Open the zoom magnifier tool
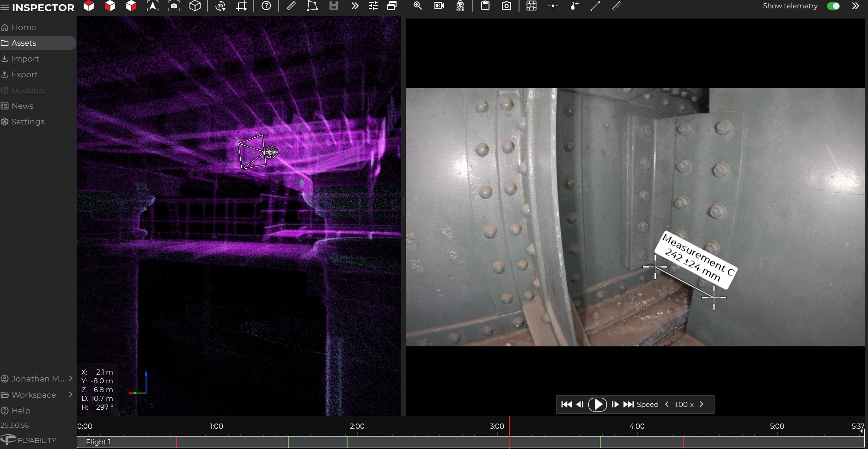This screenshot has width=868, height=449. pos(418,6)
